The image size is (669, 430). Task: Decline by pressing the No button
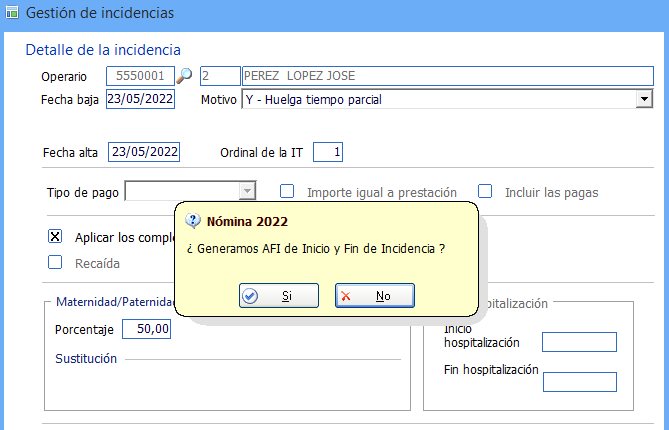coord(374,296)
